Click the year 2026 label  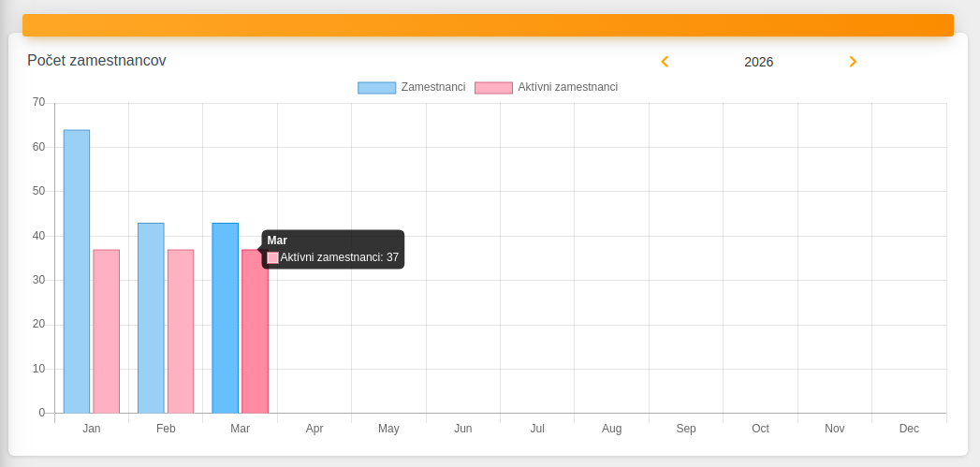759,62
